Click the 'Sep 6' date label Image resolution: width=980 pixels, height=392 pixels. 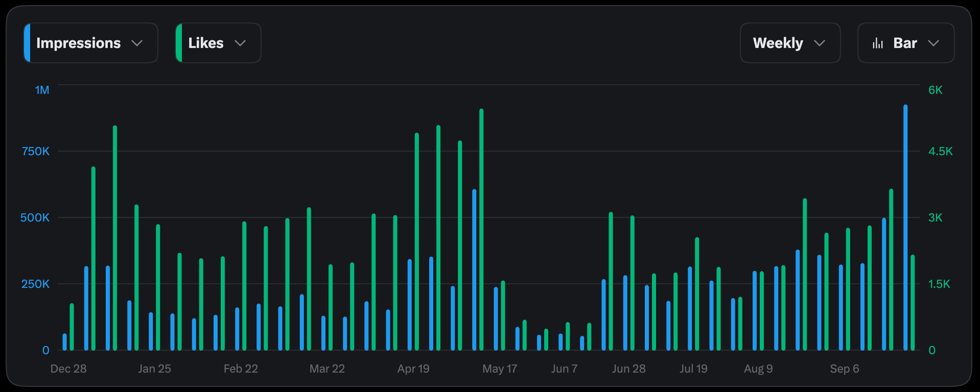click(x=845, y=369)
